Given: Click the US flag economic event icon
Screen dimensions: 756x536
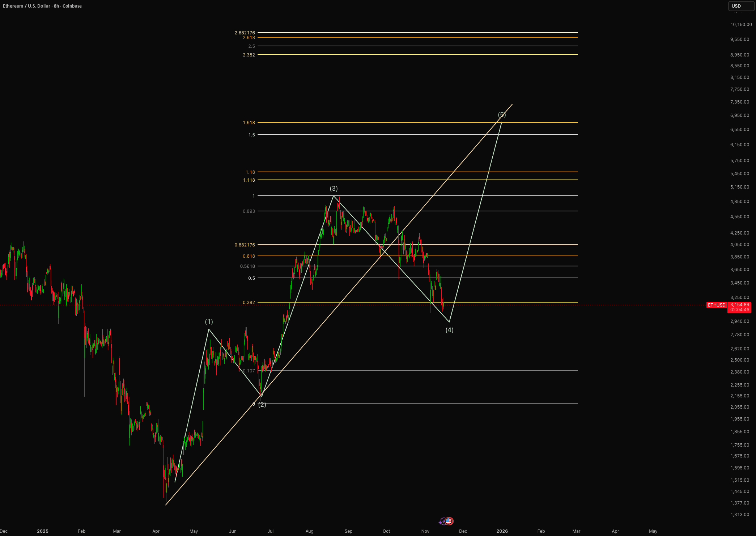Looking at the screenshot, I should [449, 521].
